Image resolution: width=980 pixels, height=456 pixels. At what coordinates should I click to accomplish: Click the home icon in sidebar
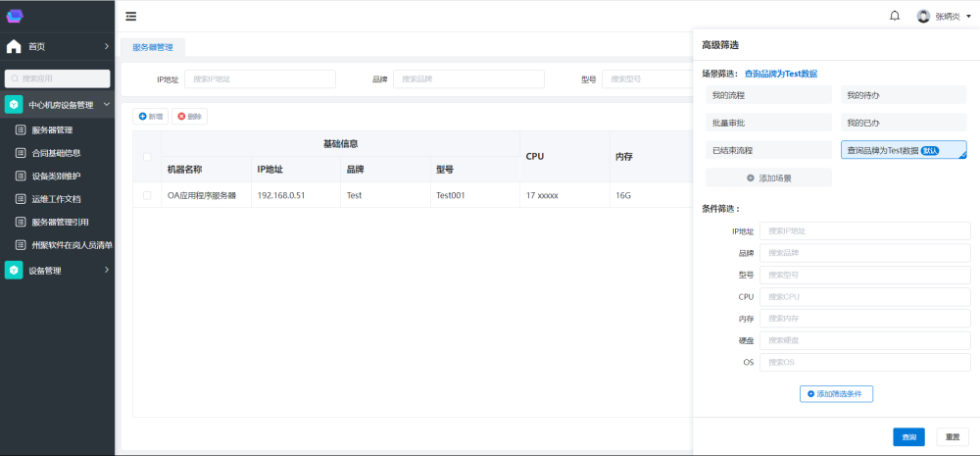pos(14,46)
